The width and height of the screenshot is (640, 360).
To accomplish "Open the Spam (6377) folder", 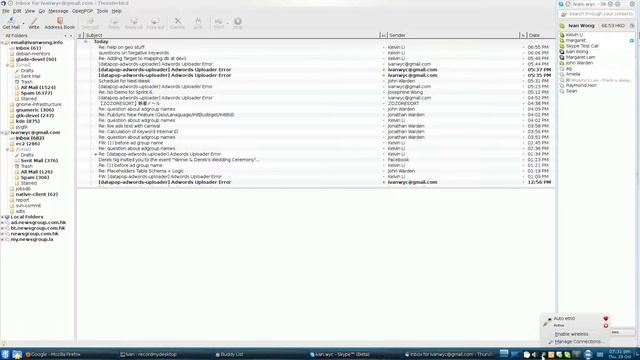I will [36, 93].
